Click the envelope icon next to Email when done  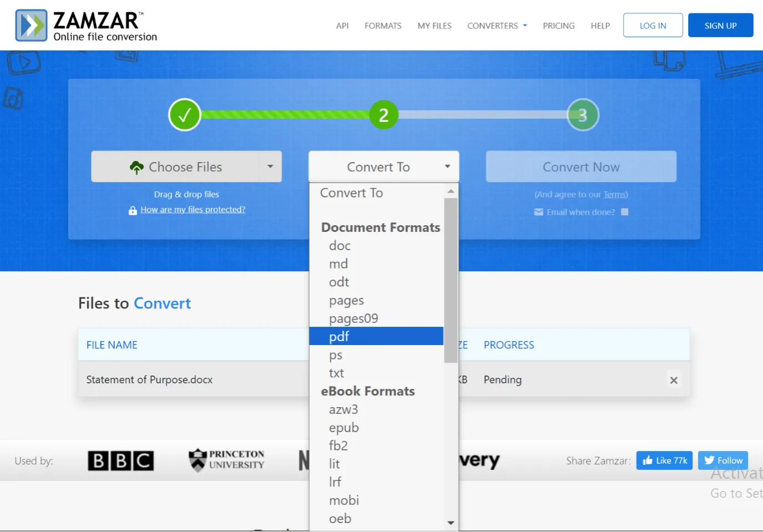538,212
